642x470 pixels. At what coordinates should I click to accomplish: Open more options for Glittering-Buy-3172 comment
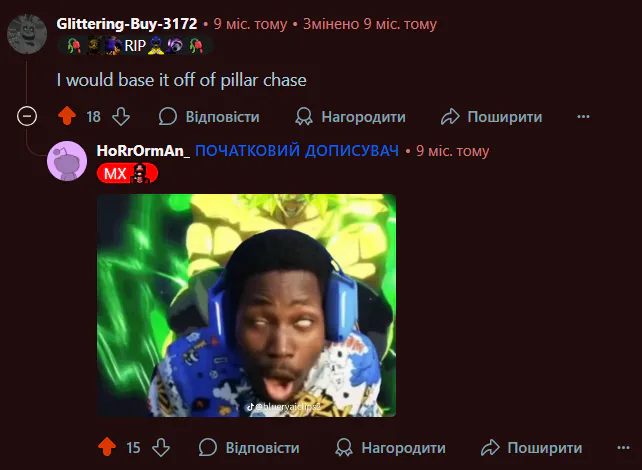583,117
